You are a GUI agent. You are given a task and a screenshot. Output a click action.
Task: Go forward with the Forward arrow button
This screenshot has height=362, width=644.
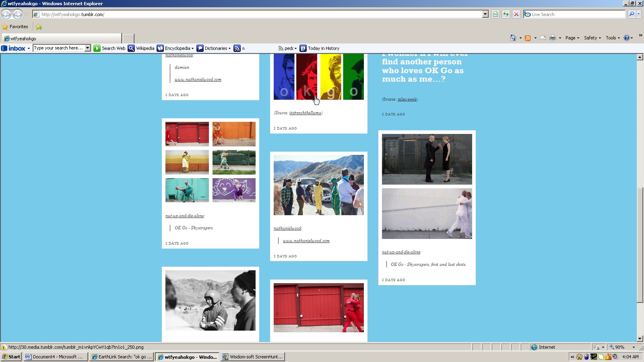[17, 14]
